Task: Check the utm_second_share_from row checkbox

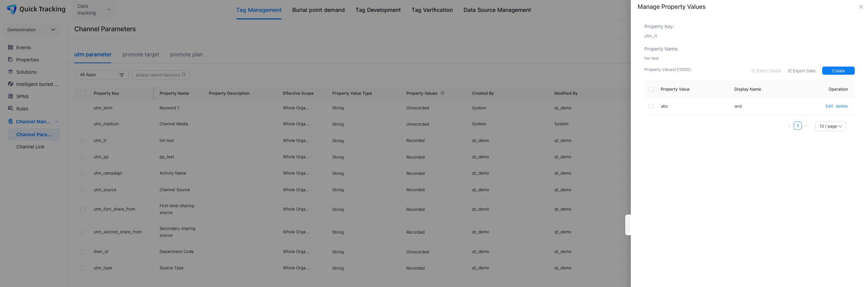Action: 83,232
